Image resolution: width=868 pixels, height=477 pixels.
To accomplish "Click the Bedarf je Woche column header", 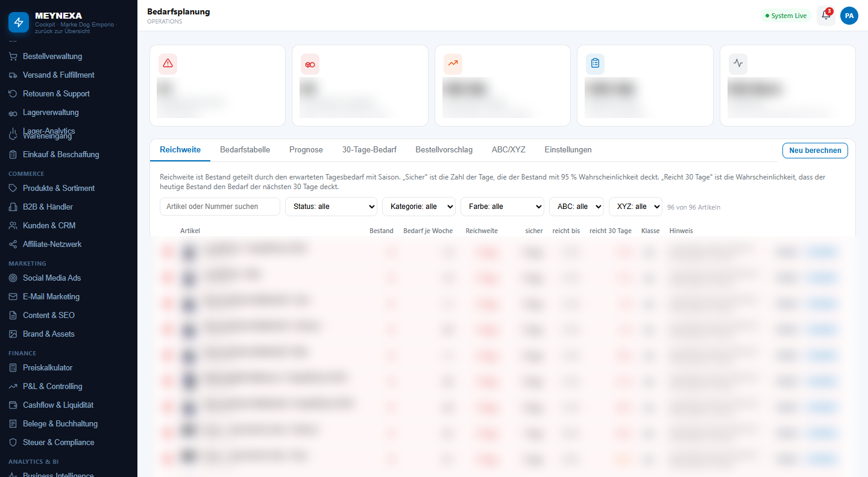I will [x=428, y=231].
